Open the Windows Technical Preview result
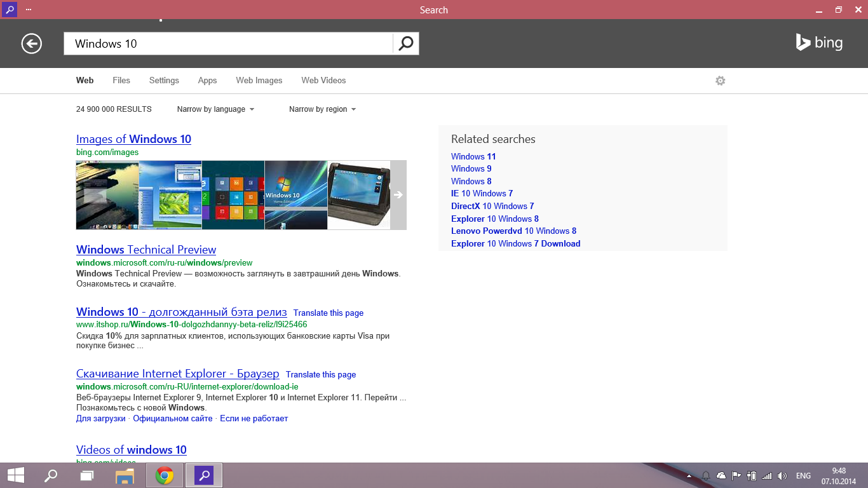The height and width of the screenshot is (488, 868). (x=146, y=250)
